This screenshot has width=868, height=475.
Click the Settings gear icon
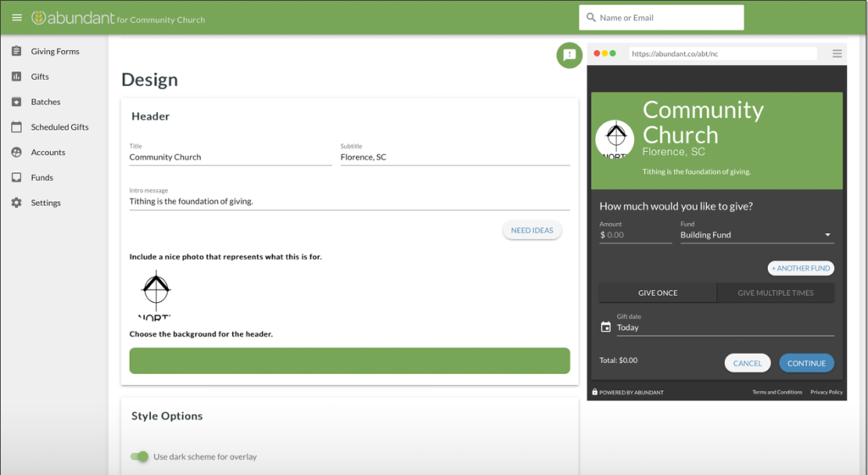coord(16,204)
